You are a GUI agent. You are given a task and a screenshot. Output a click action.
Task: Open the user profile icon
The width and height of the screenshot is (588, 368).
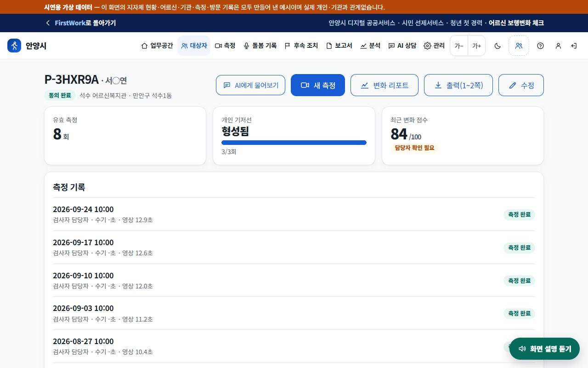click(x=558, y=46)
